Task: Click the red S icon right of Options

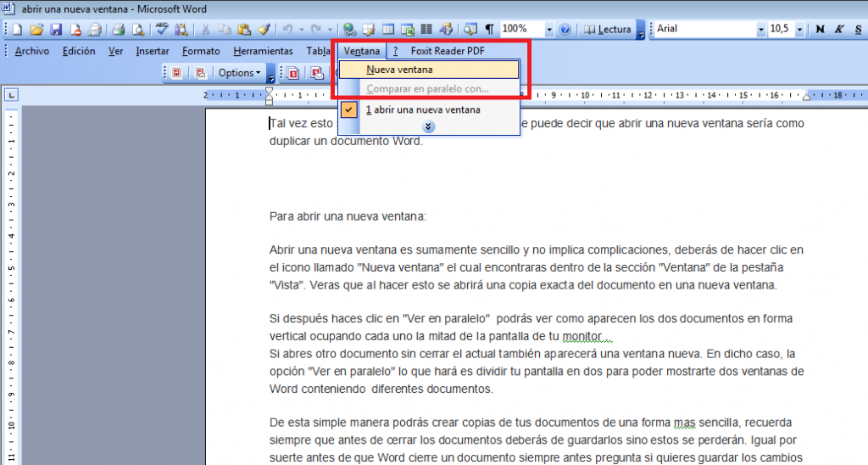Action: pyautogui.click(x=292, y=73)
